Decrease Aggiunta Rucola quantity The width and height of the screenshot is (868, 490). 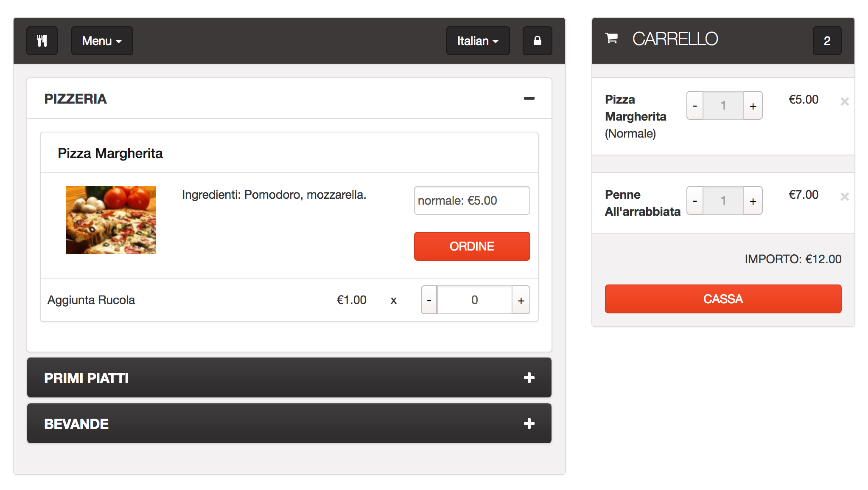tap(429, 300)
